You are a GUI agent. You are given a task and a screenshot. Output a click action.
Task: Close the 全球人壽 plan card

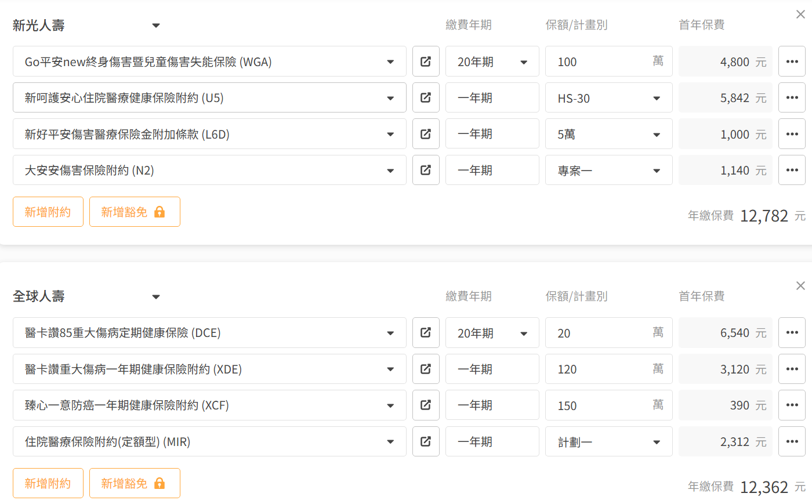click(800, 286)
